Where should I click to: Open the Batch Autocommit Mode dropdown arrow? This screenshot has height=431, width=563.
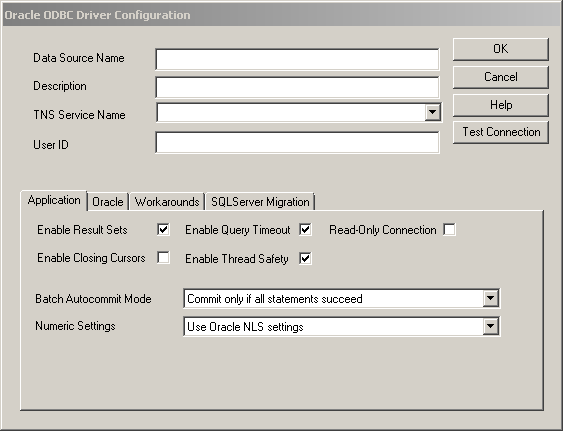[x=490, y=298]
